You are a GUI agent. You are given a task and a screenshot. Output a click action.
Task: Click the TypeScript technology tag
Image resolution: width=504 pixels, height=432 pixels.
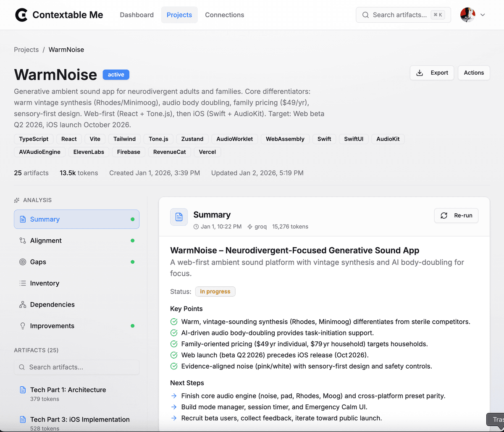coord(33,139)
